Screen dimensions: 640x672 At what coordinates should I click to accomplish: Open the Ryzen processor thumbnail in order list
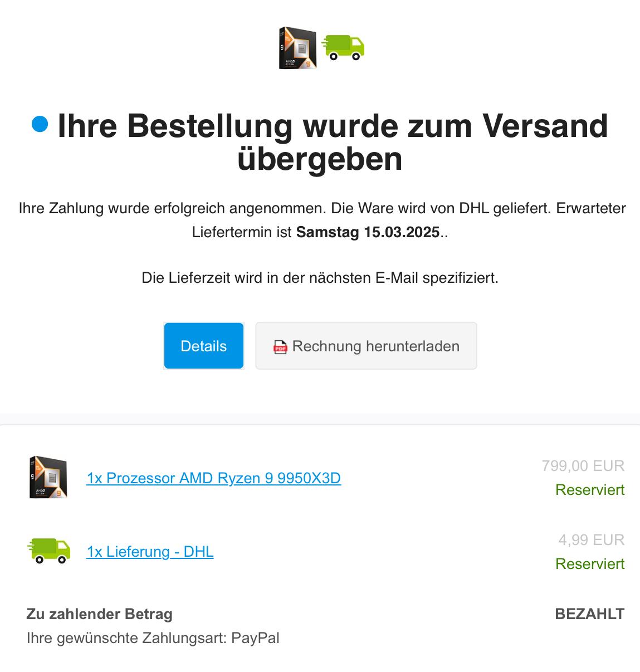(48, 477)
